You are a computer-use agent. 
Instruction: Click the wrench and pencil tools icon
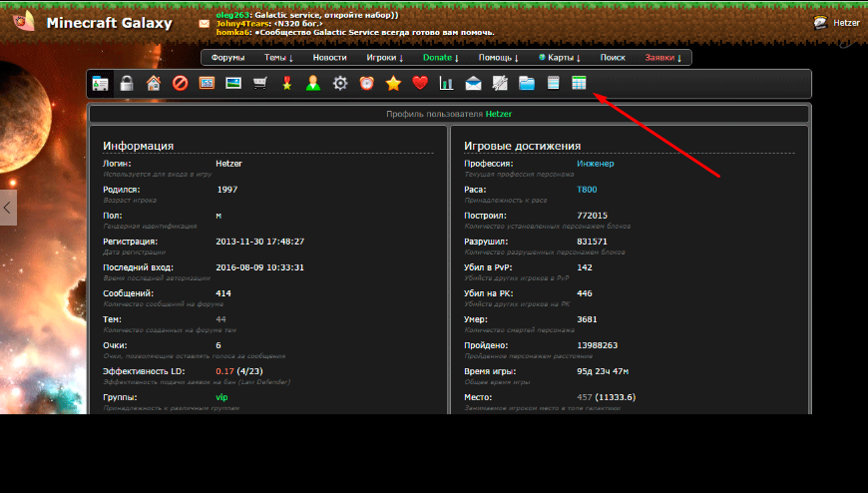click(x=500, y=84)
